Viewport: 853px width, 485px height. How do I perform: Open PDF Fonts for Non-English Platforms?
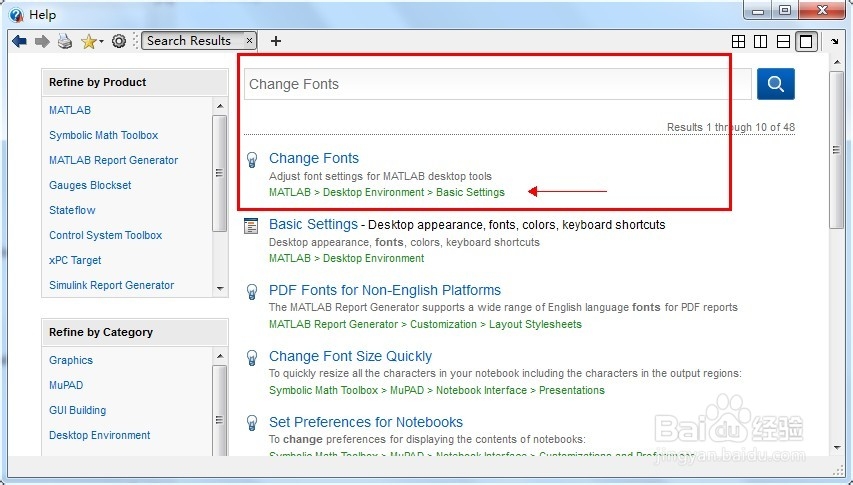coord(385,290)
